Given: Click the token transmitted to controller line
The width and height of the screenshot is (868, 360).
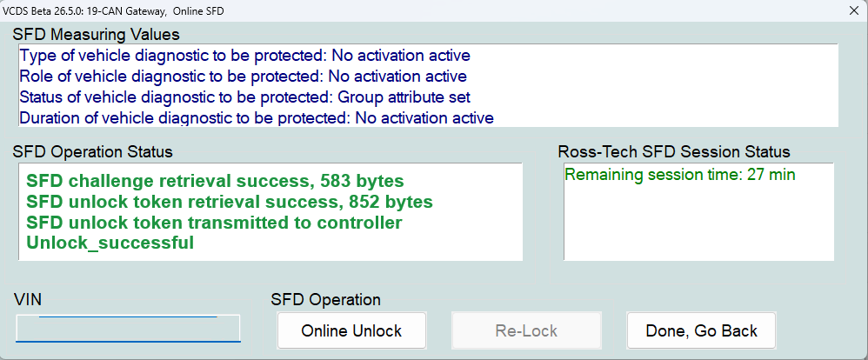Looking at the screenshot, I should (214, 223).
